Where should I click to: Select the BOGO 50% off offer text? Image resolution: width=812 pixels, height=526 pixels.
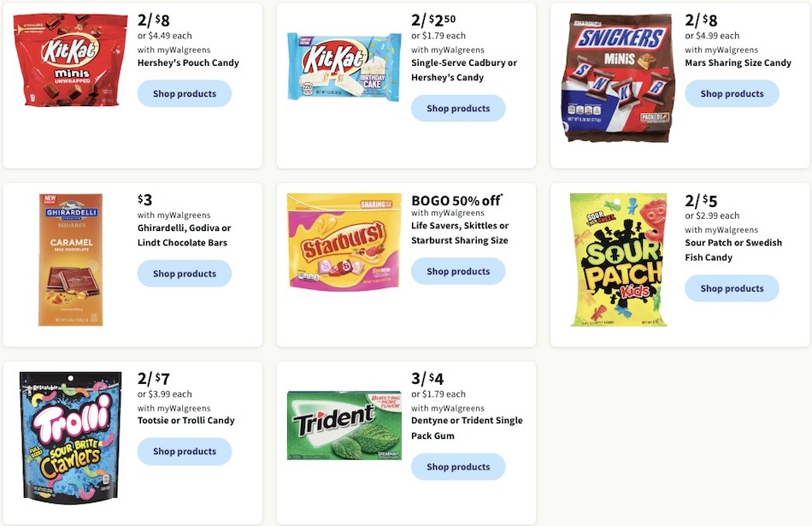tap(456, 199)
